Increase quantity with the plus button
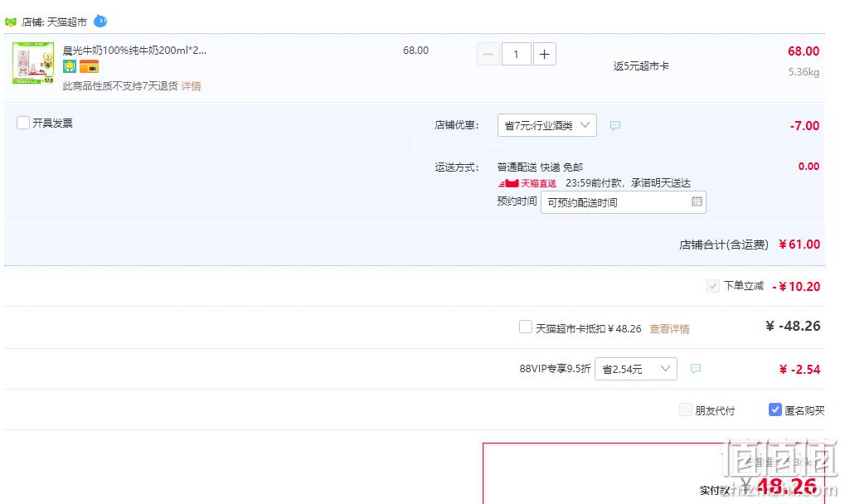 coord(544,55)
